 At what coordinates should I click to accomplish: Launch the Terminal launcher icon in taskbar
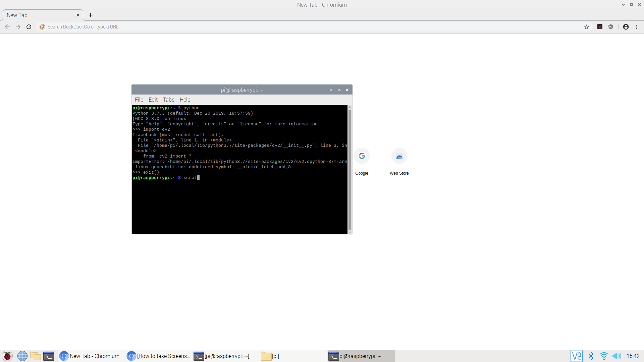(49, 356)
